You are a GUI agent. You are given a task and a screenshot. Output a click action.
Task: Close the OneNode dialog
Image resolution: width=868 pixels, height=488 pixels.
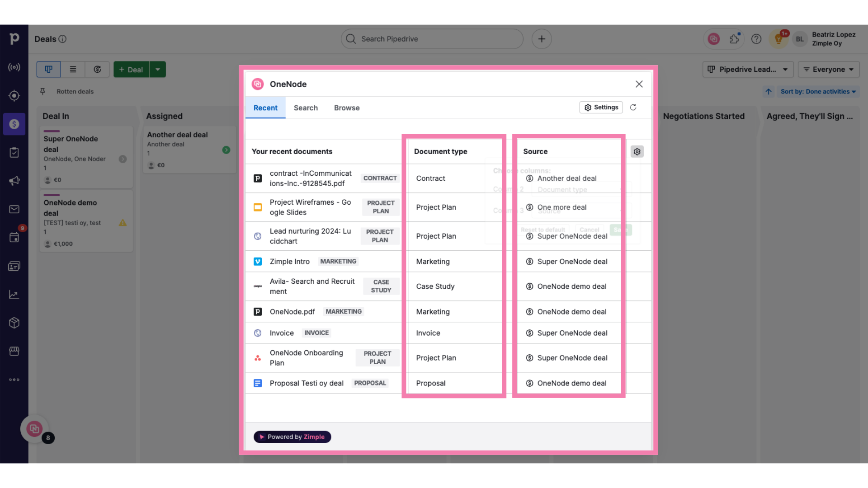[639, 84]
